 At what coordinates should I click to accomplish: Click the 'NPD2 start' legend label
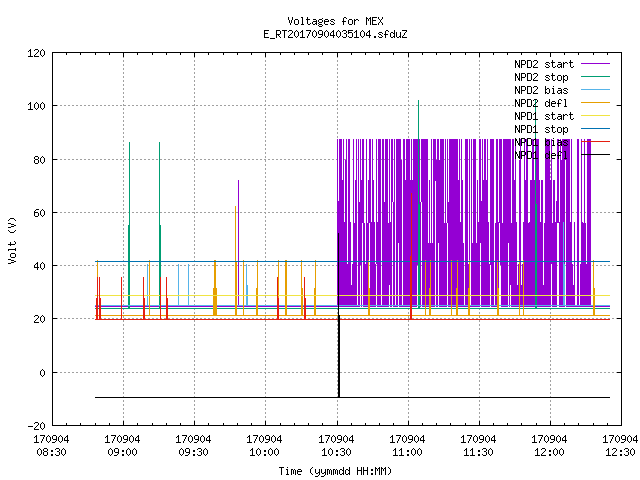tap(544, 64)
